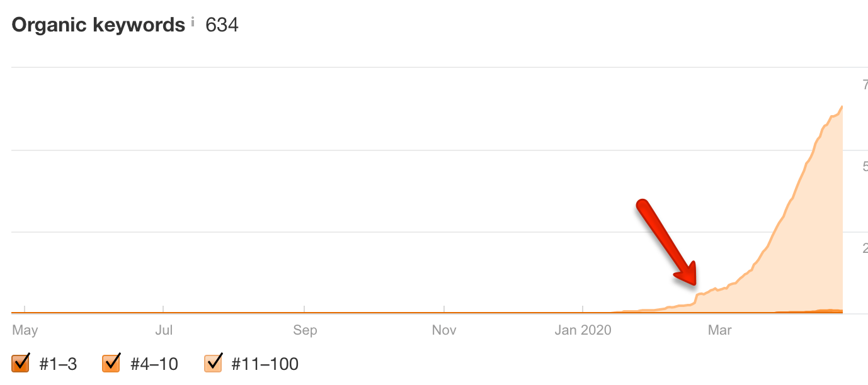Toggle the #4–10 ranking checkbox
868x385 pixels.
(111, 363)
